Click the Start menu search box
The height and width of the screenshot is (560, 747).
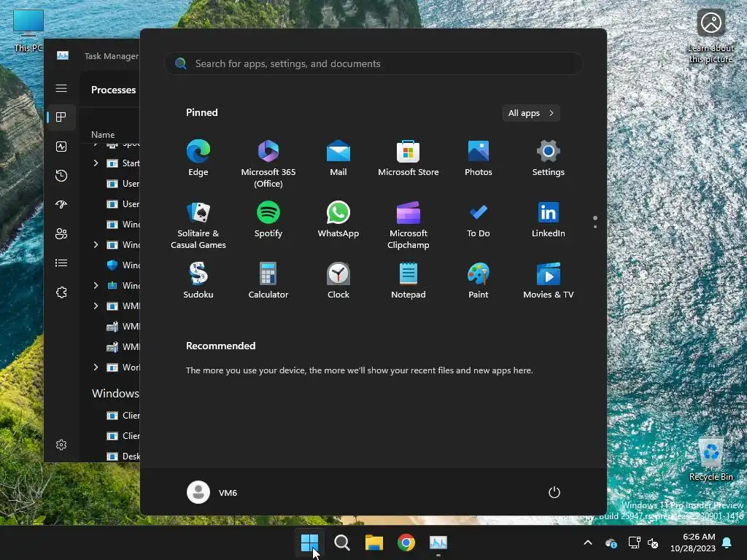click(373, 64)
